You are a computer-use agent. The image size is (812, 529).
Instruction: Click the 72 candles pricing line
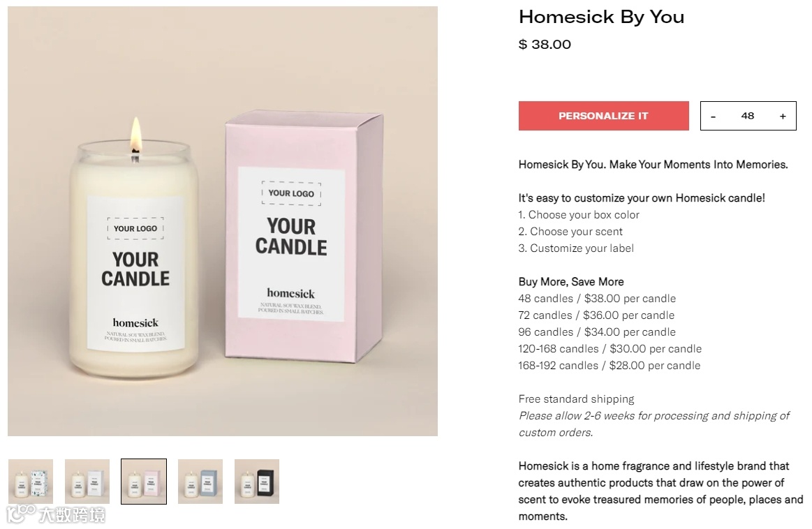click(596, 315)
